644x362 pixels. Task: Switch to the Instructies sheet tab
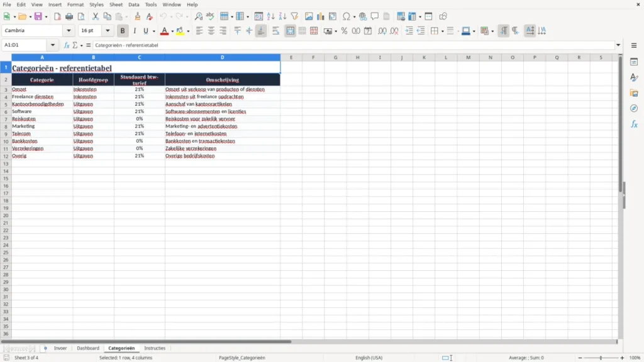click(155, 348)
